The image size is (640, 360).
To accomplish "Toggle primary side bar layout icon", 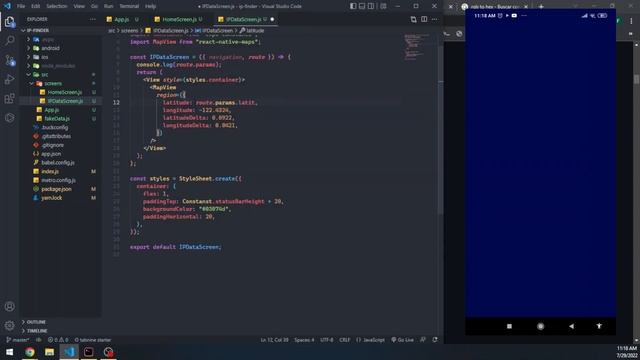I will coord(353,6).
